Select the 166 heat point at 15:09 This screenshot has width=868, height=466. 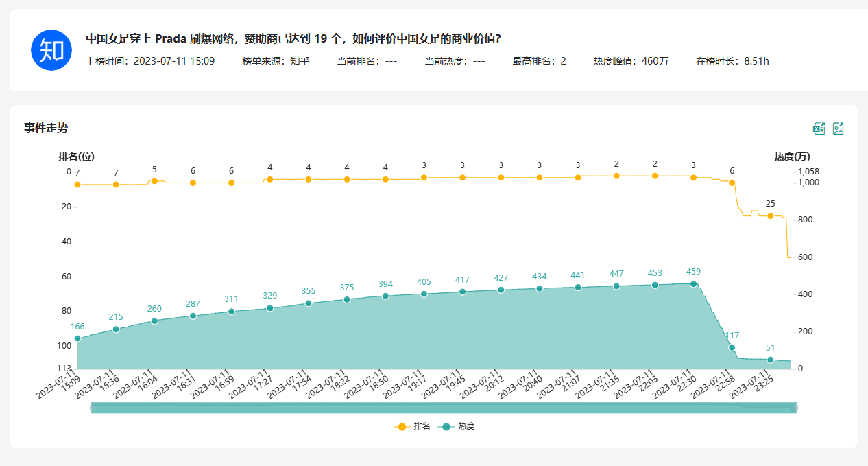click(77, 338)
